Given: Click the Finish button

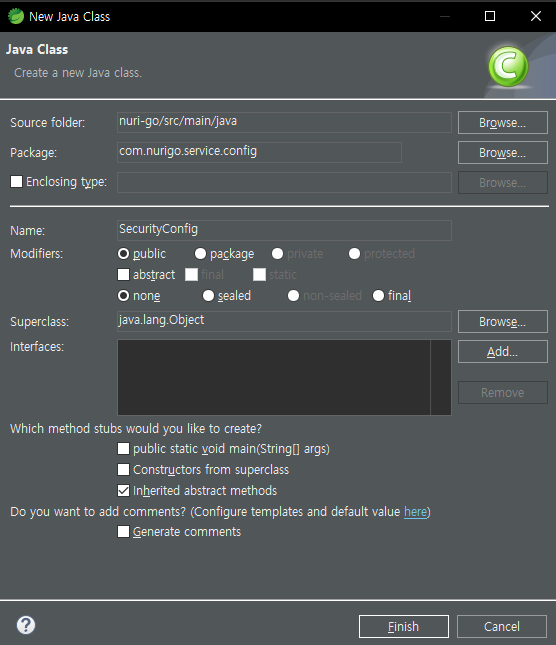Looking at the screenshot, I should 403,626.
